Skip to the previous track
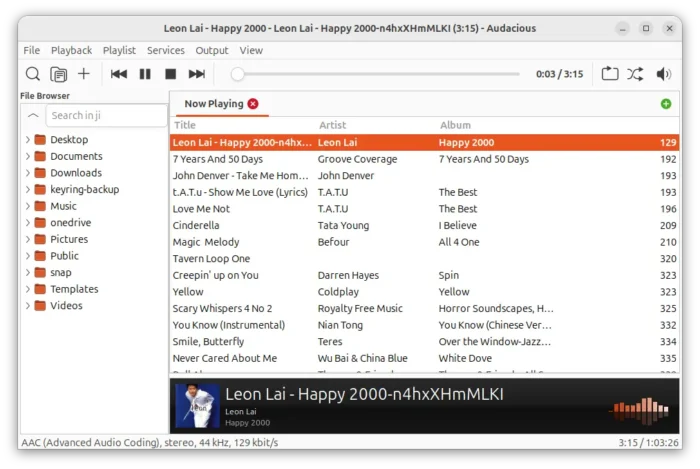This screenshot has width=700, height=469. [119, 74]
